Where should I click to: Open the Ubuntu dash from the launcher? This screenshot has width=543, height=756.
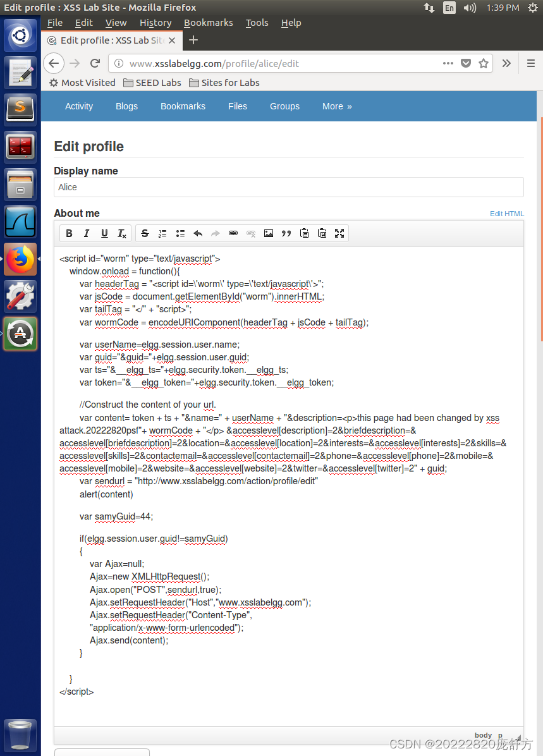click(x=20, y=35)
